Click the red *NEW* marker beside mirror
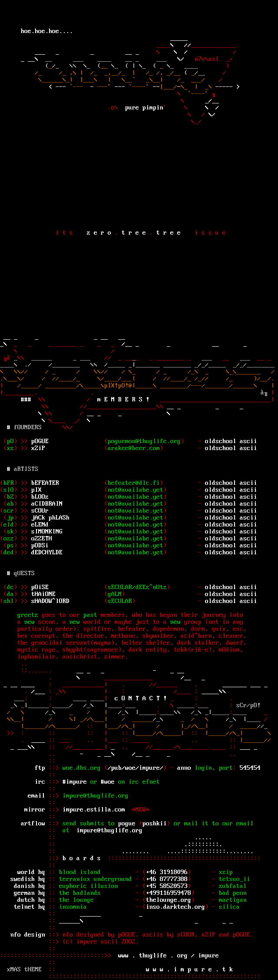 click(140, 809)
